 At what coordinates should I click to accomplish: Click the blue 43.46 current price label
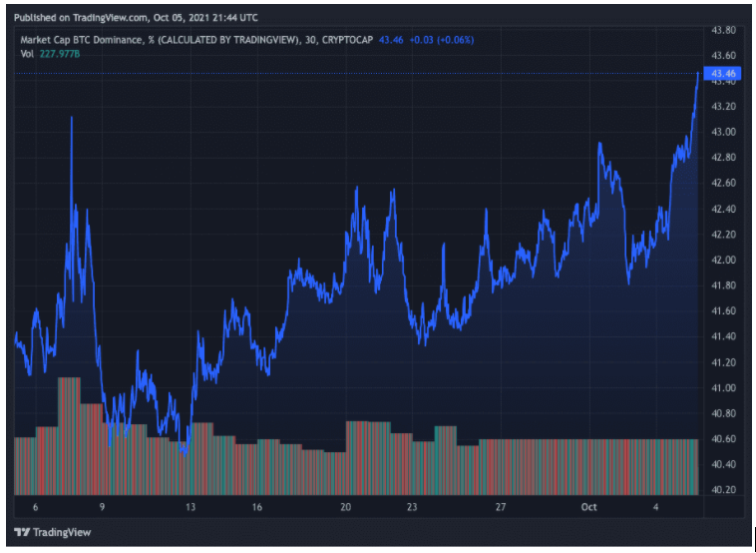click(x=722, y=73)
